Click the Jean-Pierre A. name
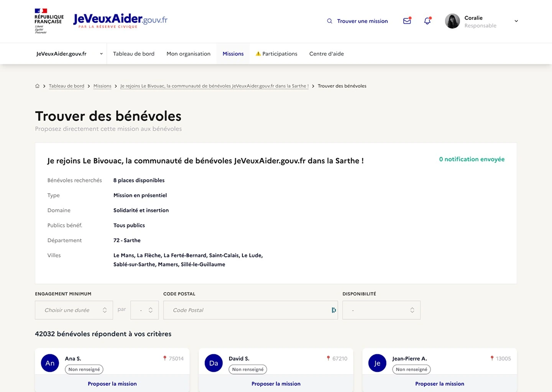The width and height of the screenshot is (552, 392). (409, 359)
